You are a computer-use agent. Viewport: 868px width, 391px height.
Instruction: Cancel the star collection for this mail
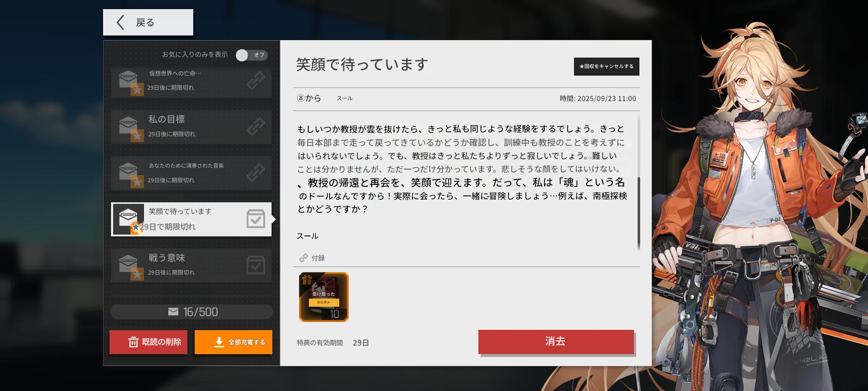coord(606,66)
